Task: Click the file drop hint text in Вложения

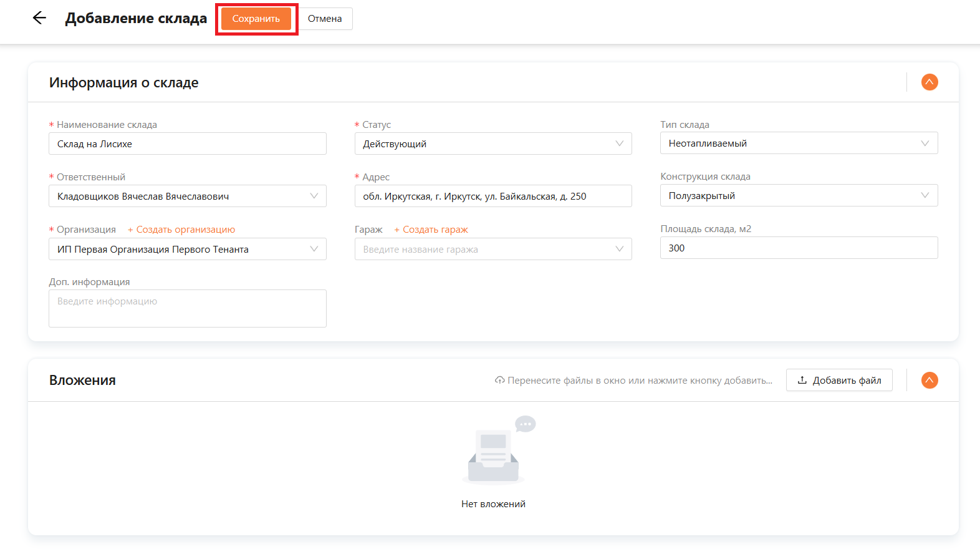Action: tap(633, 381)
